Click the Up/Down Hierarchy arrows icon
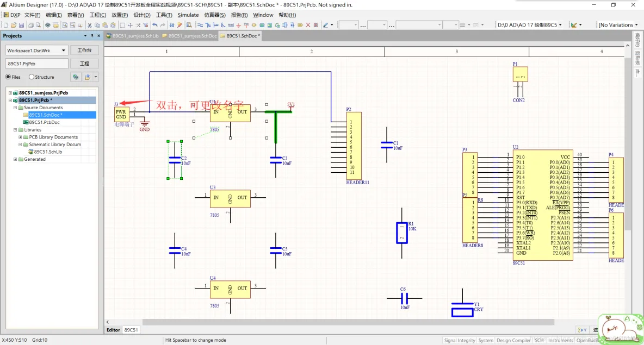 [172, 25]
